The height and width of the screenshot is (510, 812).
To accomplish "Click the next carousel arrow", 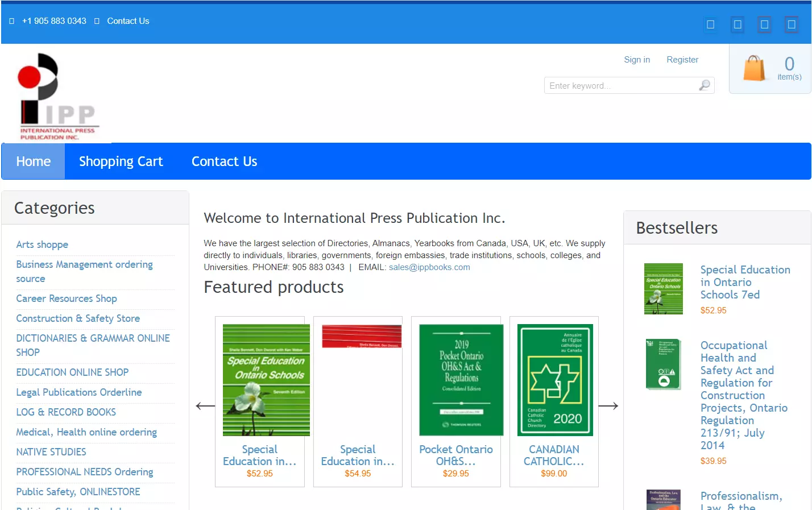I will (608, 406).
